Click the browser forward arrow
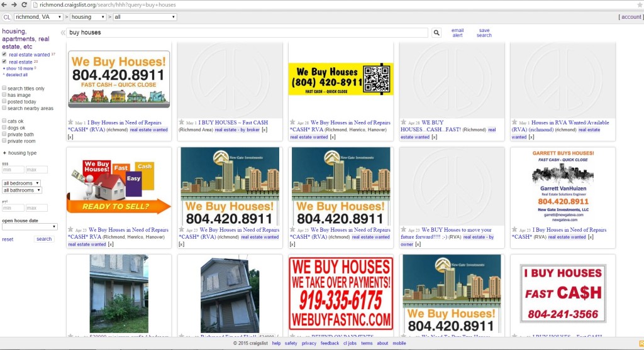This screenshot has width=644, height=350. point(14,4)
